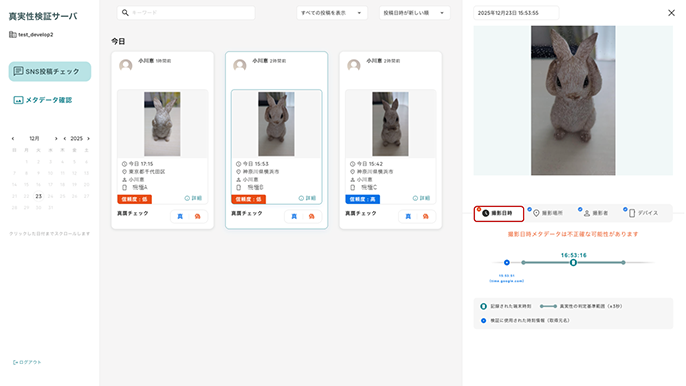Click the avatar on the 17:15 post

click(x=126, y=65)
